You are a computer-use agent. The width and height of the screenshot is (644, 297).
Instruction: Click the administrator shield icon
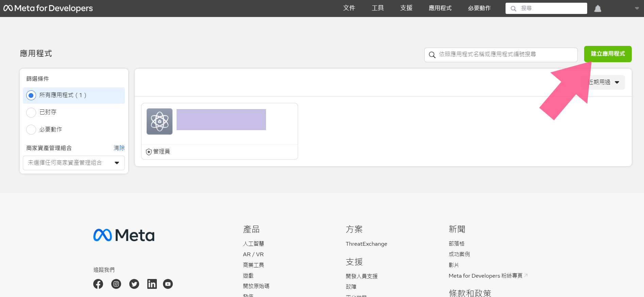tap(149, 152)
